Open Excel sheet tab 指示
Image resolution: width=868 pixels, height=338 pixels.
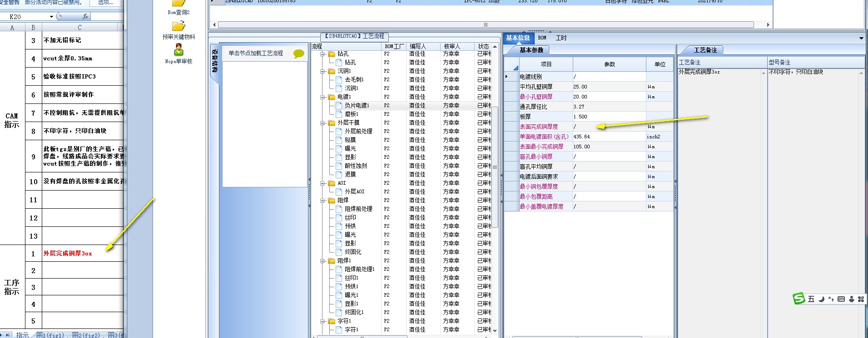pos(22,335)
